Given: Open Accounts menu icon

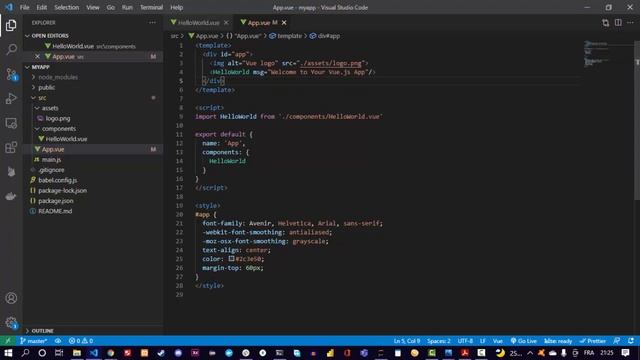Looking at the screenshot, I should (x=11, y=298).
